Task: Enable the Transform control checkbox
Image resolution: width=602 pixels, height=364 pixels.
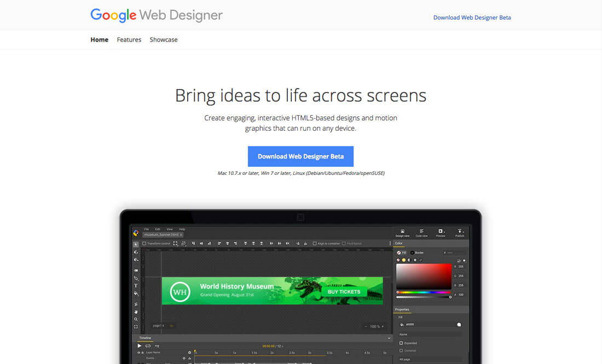Action: [x=144, y=244]
